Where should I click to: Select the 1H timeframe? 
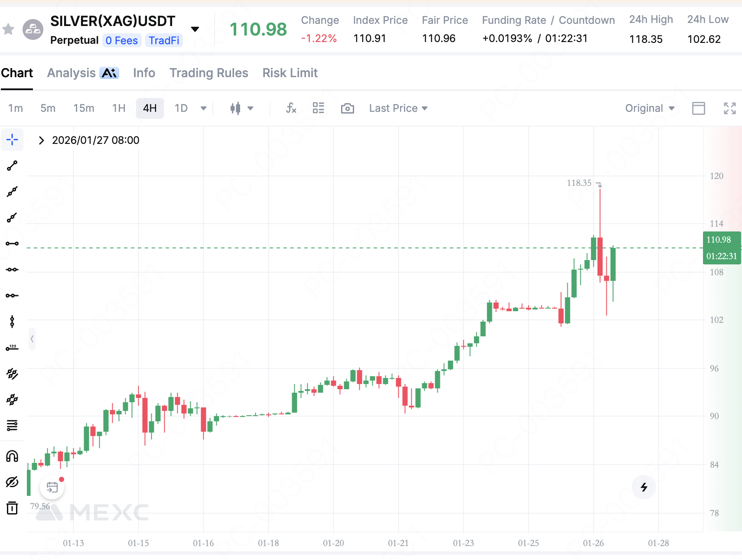tap(119, 108)
